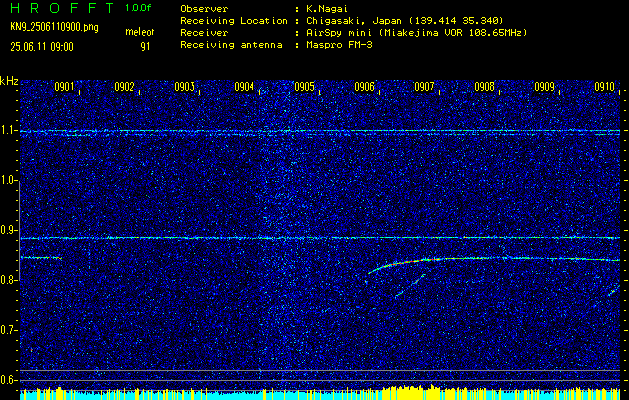The height and width of the screenshot is (400, 629).
Task: Click the Chigasaki, Japan location text
Action: point(404,21)
